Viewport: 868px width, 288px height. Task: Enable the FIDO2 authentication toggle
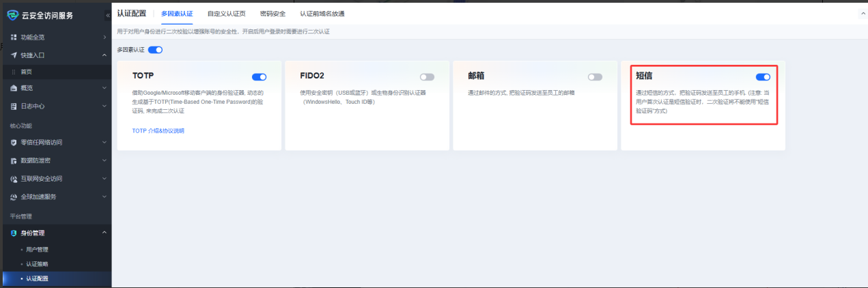427,77
